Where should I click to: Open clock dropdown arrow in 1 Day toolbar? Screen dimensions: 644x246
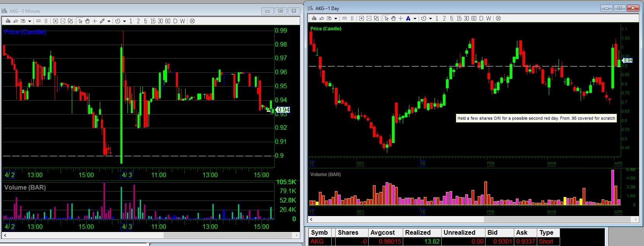pos(430,18)
